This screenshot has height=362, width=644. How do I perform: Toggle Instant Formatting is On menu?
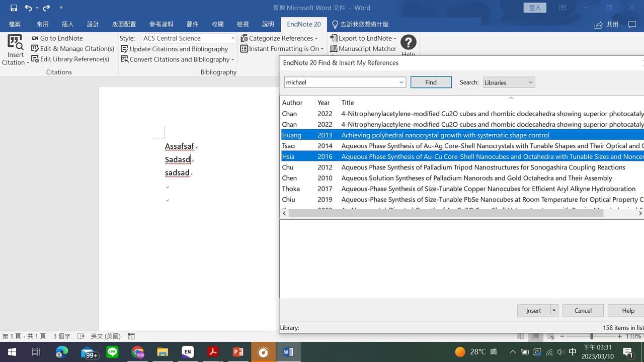[x=282, y=49]
